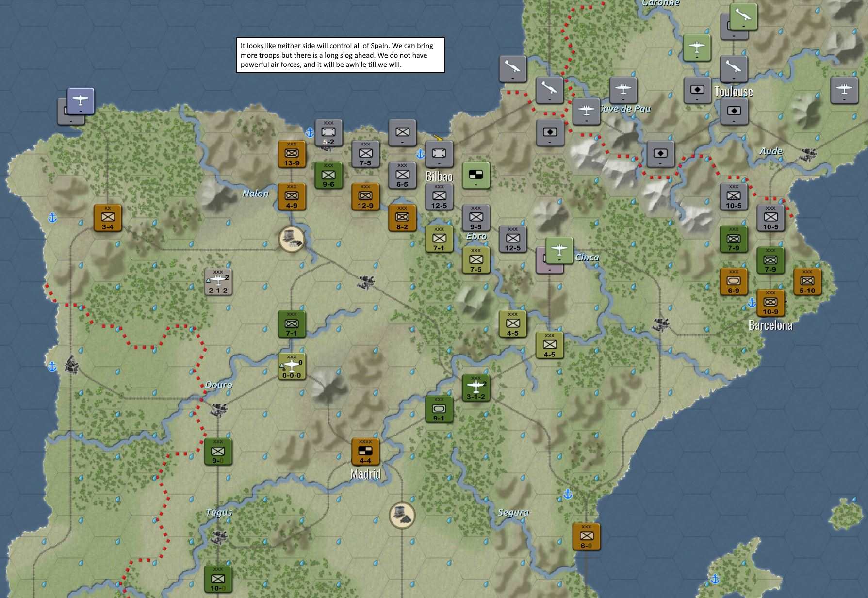Click the port anchor beside Barcelona's 10-9 unit
The image size is (868, 598).
pos(752,303)
